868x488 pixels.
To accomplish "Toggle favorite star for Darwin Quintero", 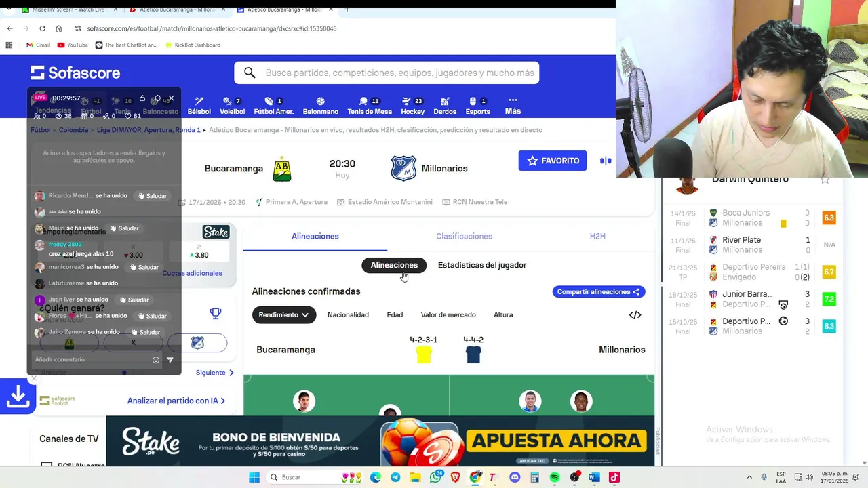I will 825,180.
